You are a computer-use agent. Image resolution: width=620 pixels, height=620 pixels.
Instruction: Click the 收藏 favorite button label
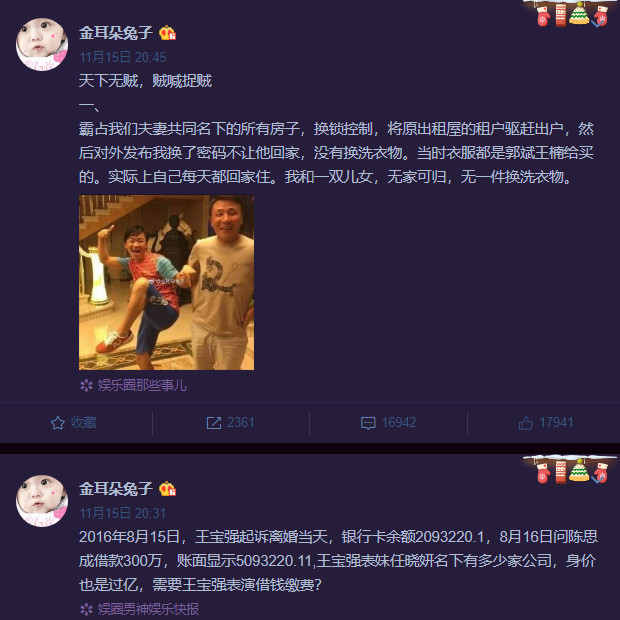coord(83,423)
